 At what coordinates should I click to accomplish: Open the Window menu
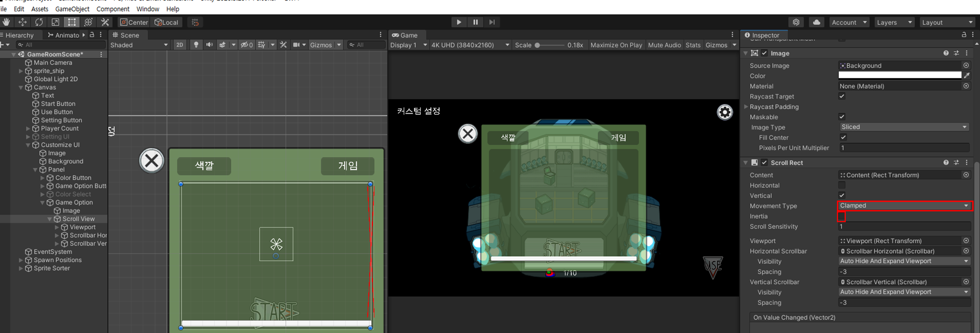click(x=147, y=9)
